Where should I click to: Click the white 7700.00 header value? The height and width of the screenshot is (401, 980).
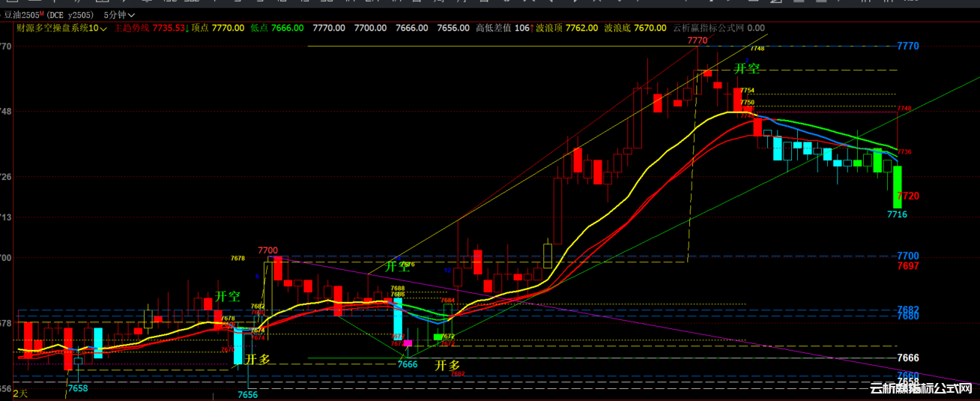tap(370, 28)
